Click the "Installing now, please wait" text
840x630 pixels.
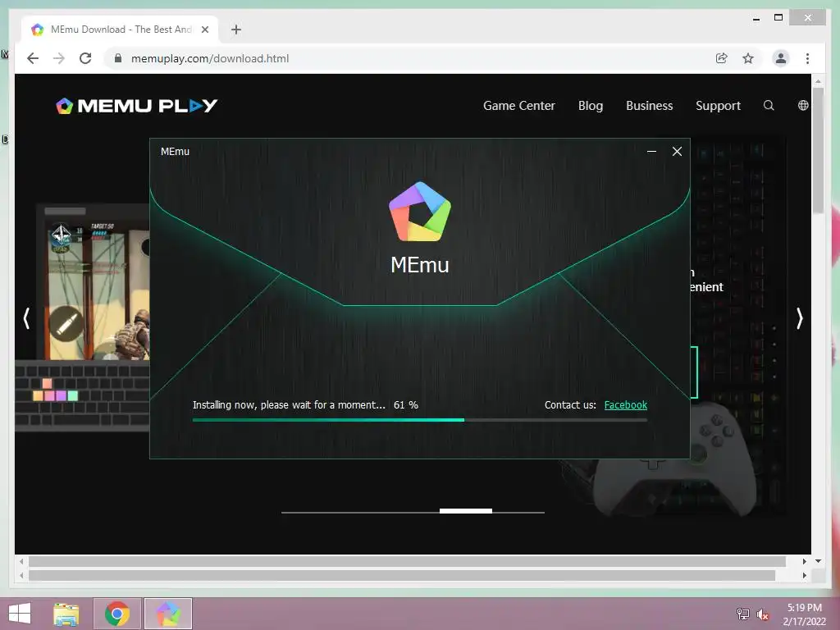point(289,405)
